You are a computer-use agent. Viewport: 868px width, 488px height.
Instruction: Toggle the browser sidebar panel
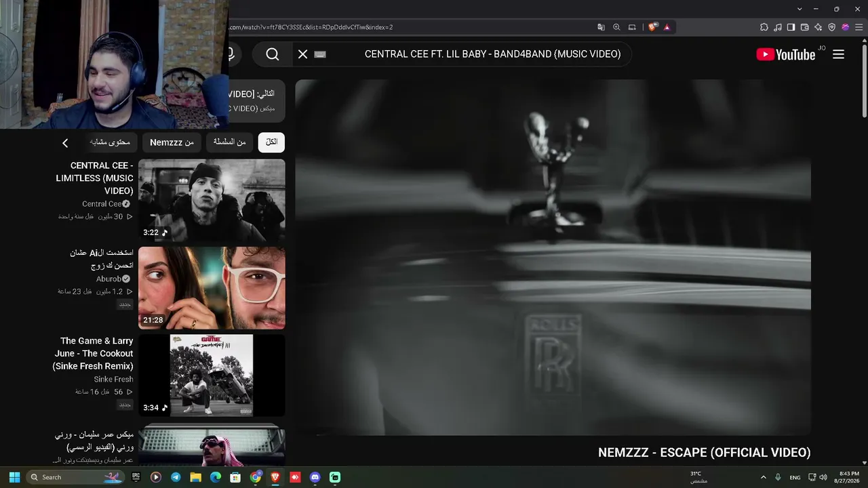(x=791, y=27)
